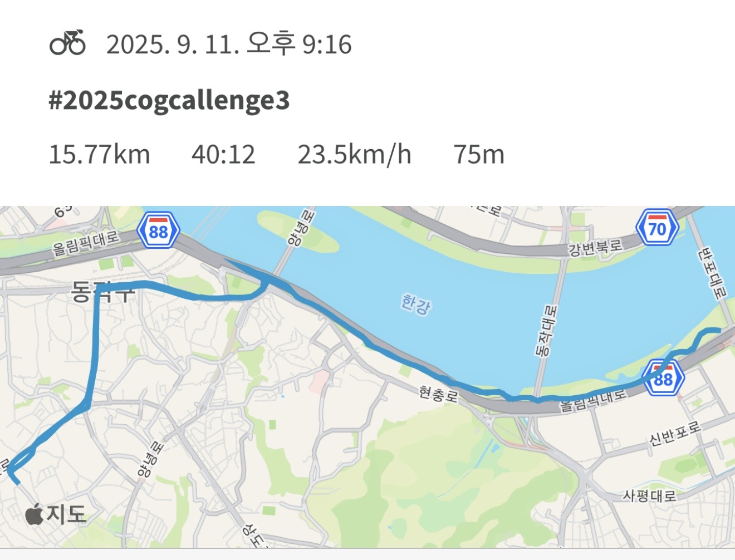
Task: Select the 사평대로 road label
Action: click(x=649, y=494)
